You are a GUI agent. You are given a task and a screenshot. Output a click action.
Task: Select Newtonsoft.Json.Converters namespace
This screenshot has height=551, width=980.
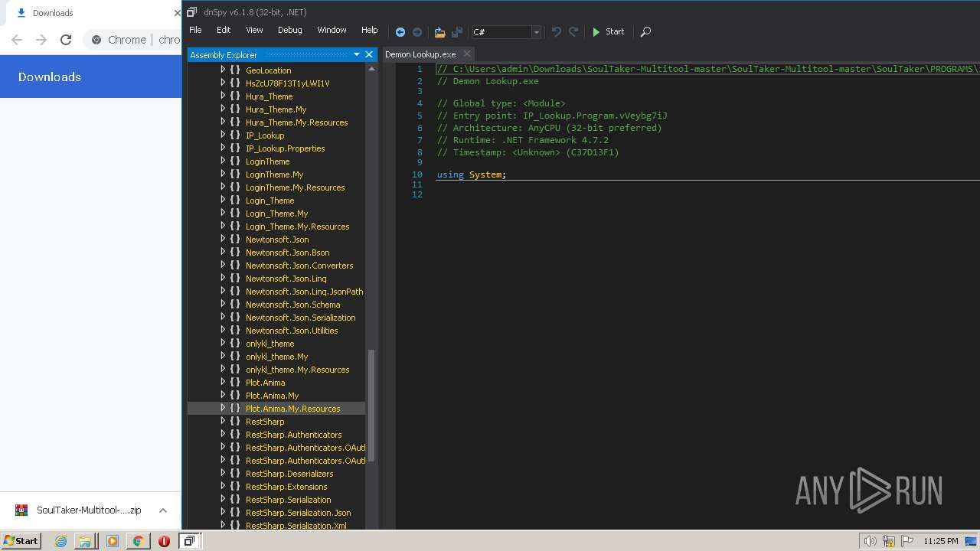point(299,266)
